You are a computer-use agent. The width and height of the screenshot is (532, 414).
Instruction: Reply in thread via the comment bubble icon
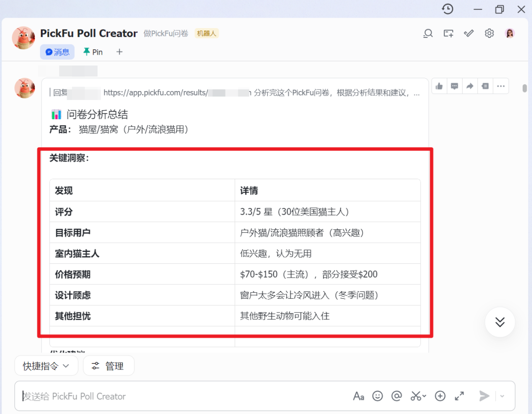pos(454,86)
